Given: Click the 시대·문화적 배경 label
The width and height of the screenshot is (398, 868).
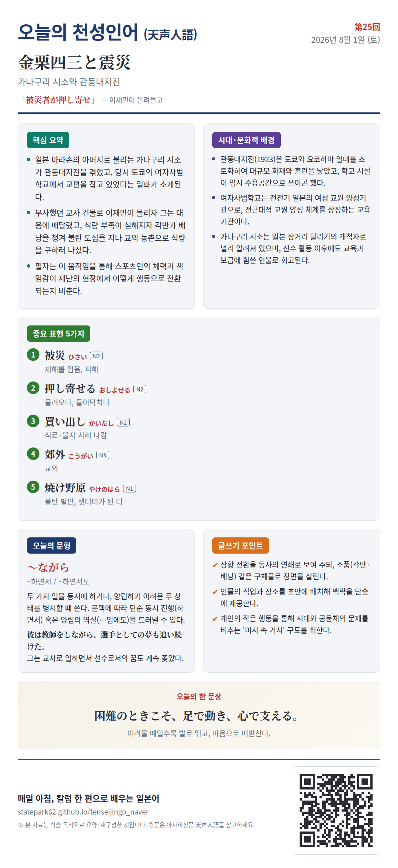Looking at the screenshot, I should (x=247, y=140).
